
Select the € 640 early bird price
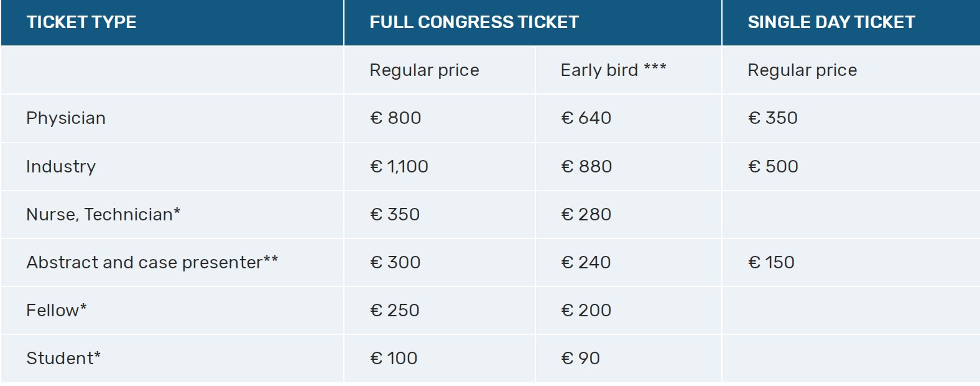click(x=586, y=118)
